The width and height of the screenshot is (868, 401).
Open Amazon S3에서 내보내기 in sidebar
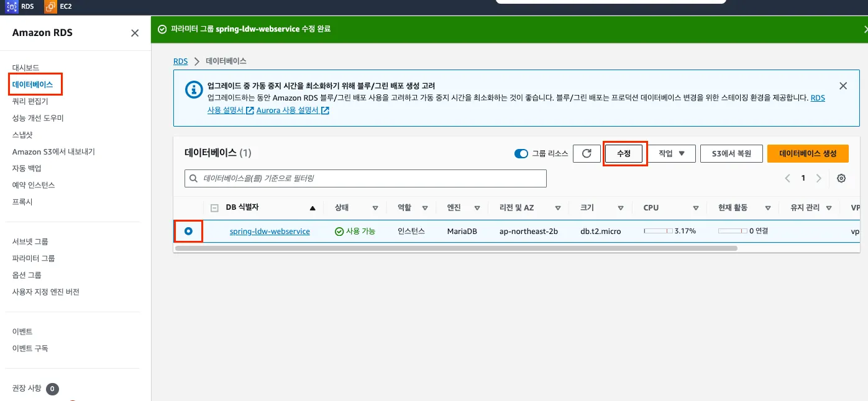click(x=53, y=151)
